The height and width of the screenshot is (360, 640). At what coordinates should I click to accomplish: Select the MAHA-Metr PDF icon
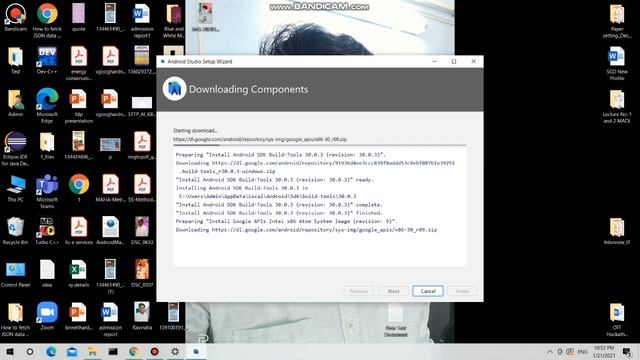point(110,188)
